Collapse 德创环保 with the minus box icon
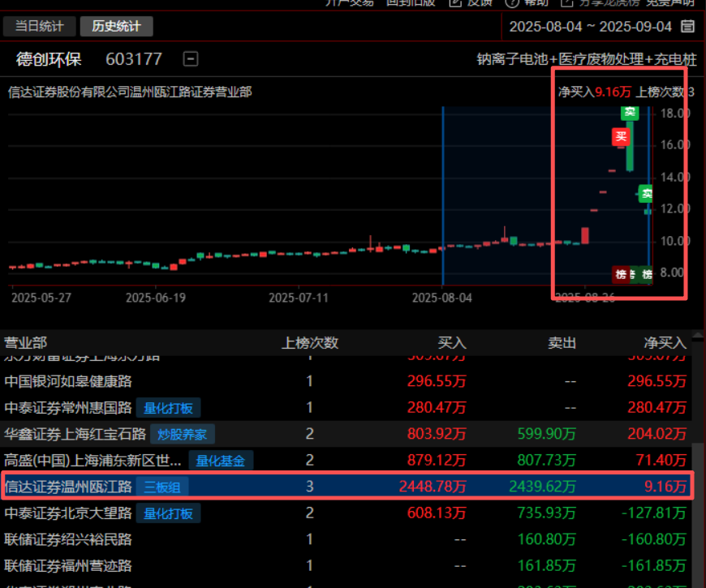The image size is (706, 588). [x=191, y=59]
